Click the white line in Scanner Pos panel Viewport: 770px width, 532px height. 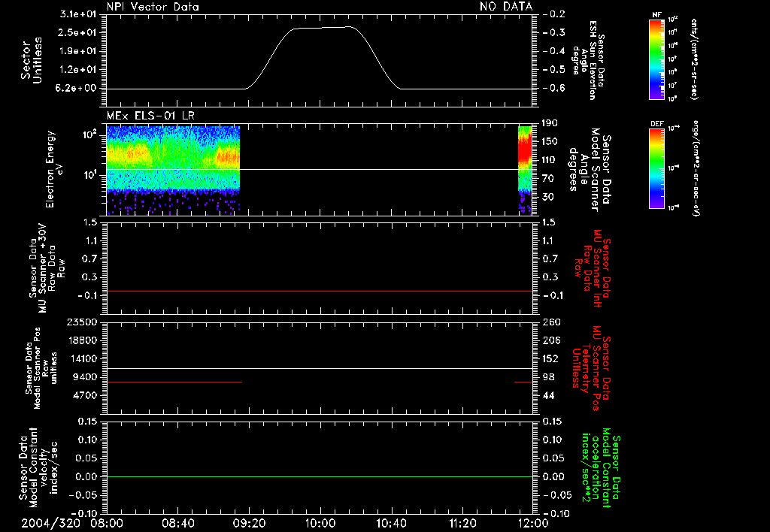[x=319, y=369]
